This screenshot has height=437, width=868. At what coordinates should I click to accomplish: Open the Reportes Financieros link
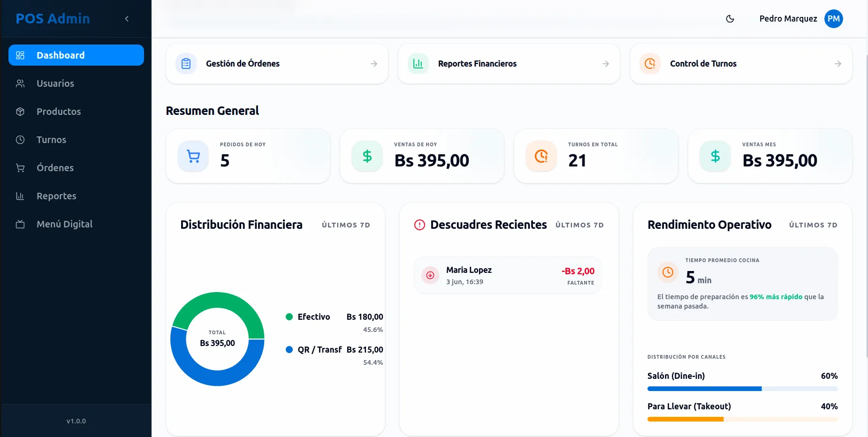pyautogui.click(x=509, y=64)
